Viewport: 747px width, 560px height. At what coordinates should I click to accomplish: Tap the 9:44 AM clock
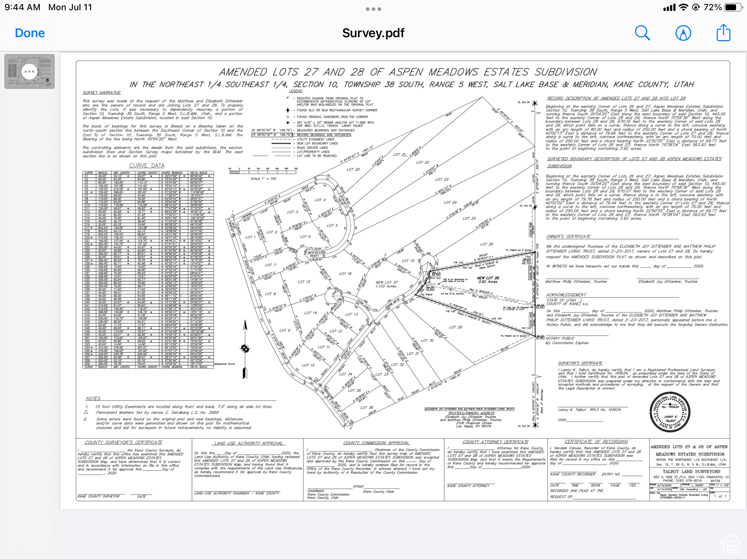pyautogui.click(x=22, y=7)
